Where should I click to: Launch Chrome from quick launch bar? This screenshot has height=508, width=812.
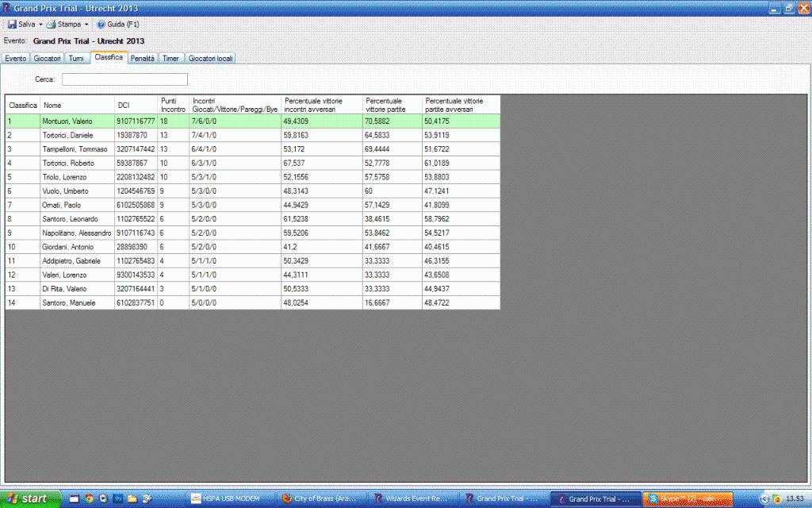[x=89, y=499]
